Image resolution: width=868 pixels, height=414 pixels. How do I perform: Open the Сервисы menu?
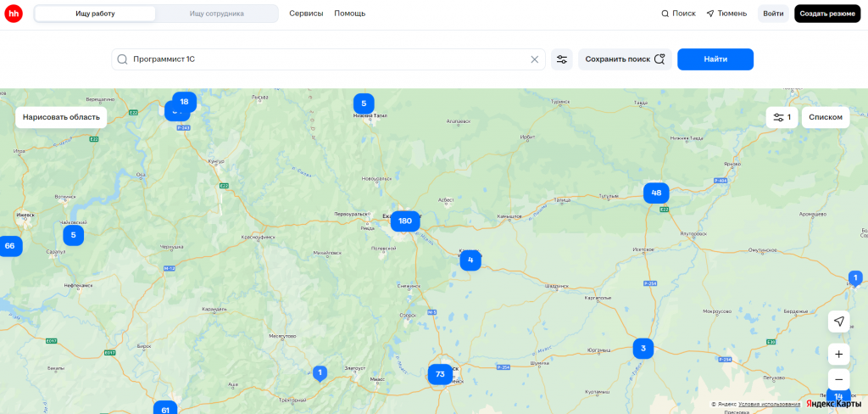coord(306,14)
